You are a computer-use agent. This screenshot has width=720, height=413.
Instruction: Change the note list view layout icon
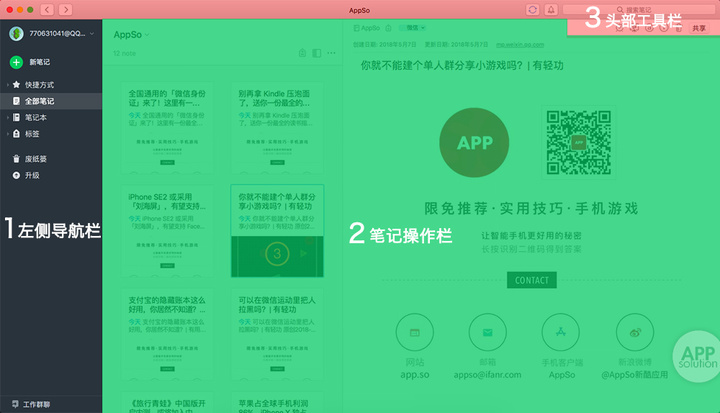click(x=317, y=53)
